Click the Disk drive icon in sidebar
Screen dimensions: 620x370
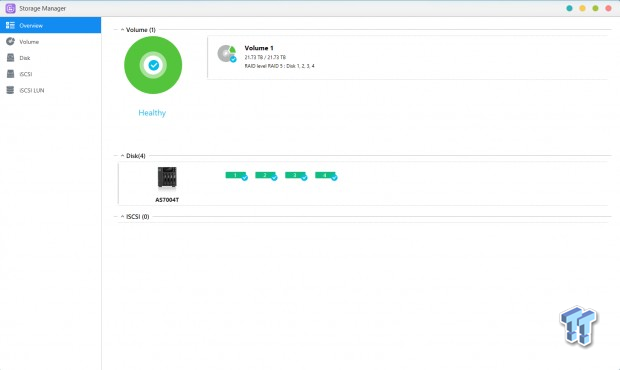(10, 58)
